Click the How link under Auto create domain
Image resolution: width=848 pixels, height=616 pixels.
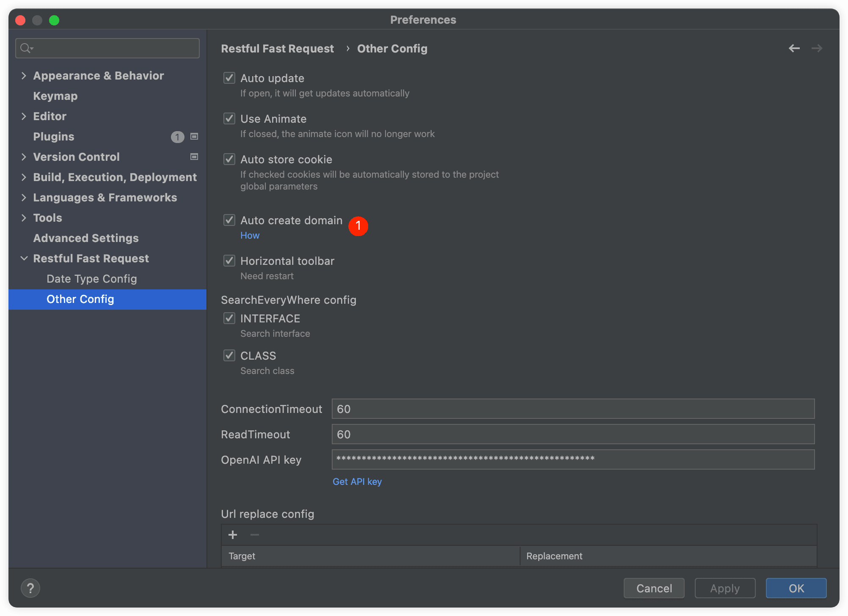(x=250, y=235)
